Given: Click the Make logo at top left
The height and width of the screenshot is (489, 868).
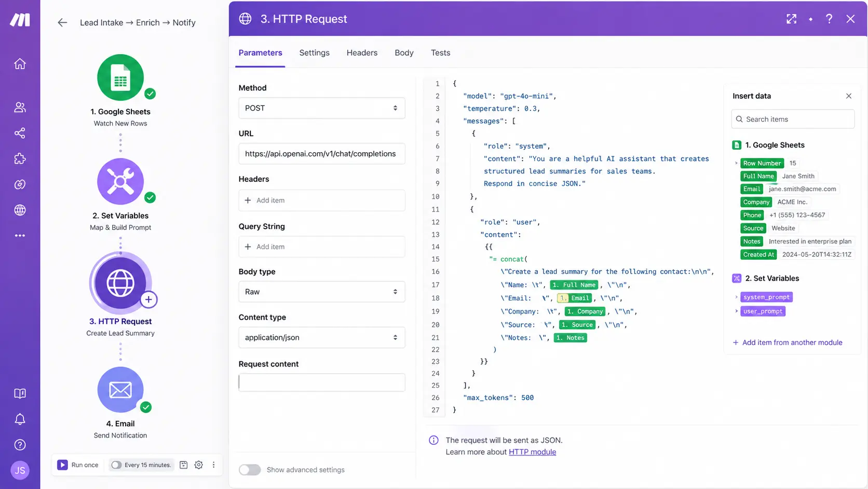Looking at the screenshot, I should [x=20, y=20].
